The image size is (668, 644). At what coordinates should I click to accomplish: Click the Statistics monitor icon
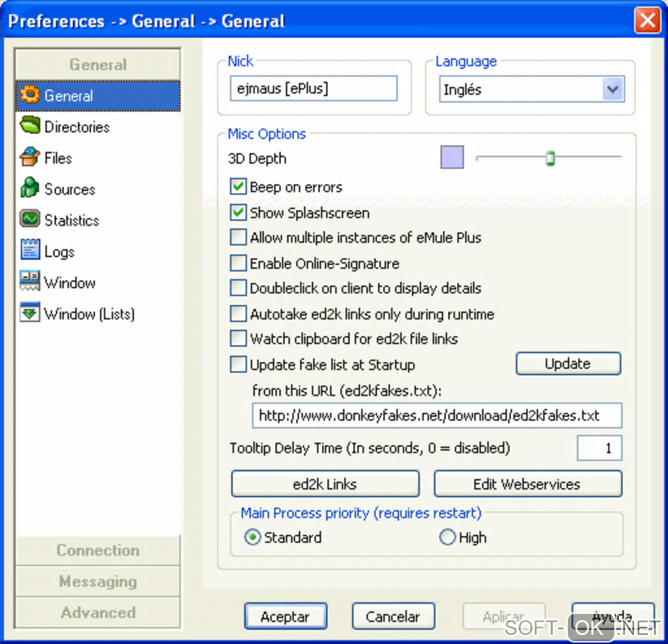coord(30,219)
